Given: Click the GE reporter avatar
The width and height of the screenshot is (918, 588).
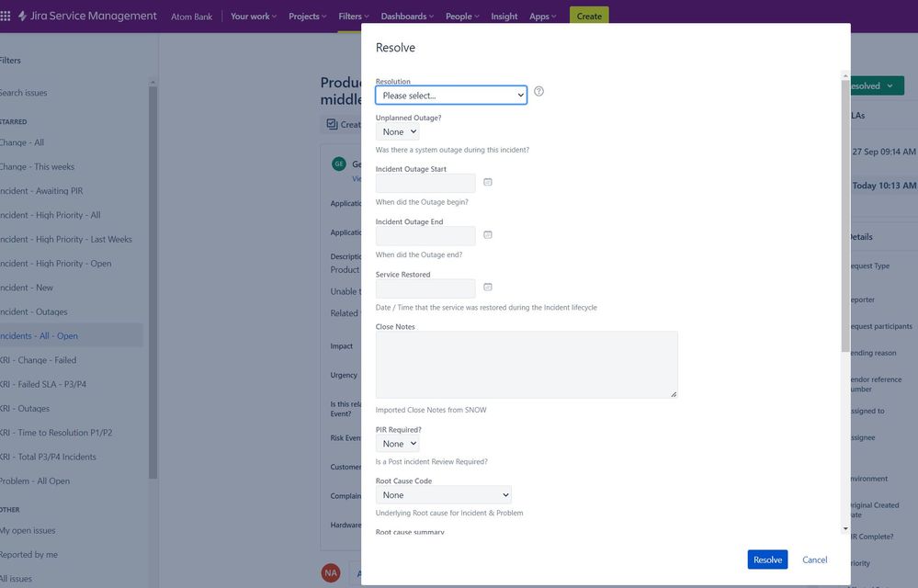Looking at the screenshot, I should pyautogui.click(x=339, y=164).
